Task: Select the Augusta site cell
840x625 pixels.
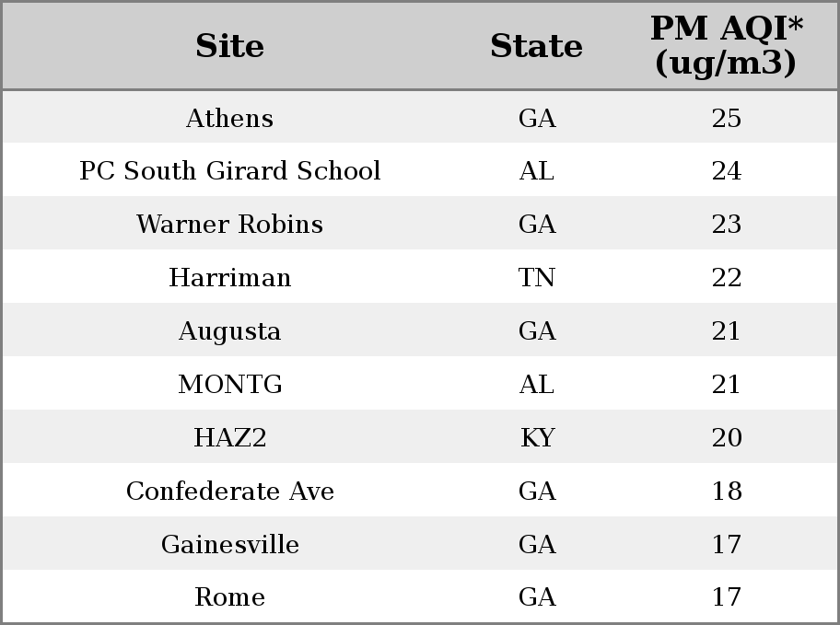Action: coord(230,331)
